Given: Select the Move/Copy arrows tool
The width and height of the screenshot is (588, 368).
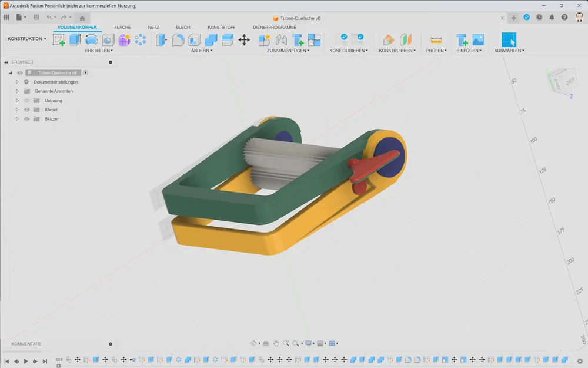Looking at the screenshot, I should point(244,39).
